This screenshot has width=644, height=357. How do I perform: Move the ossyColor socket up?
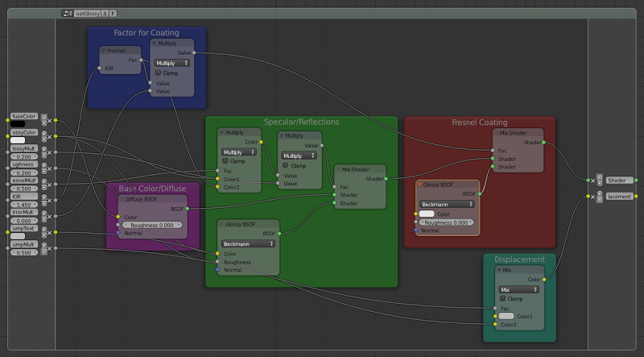point(44,134)
